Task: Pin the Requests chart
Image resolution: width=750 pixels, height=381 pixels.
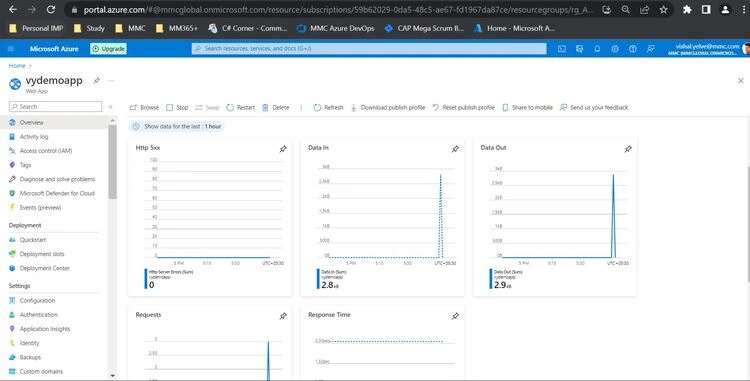Action: pos(283,316)
